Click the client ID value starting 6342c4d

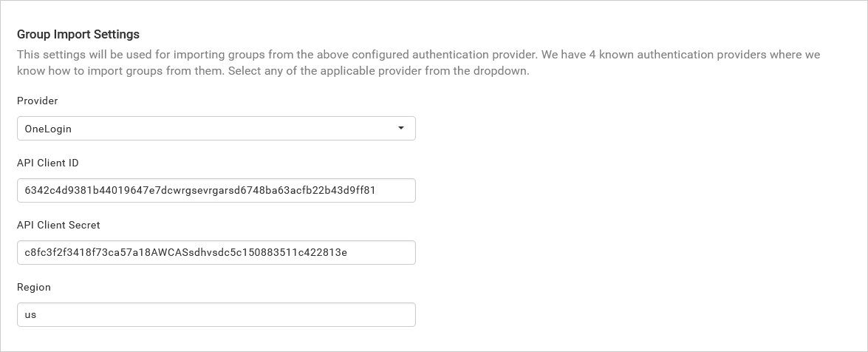199,190
